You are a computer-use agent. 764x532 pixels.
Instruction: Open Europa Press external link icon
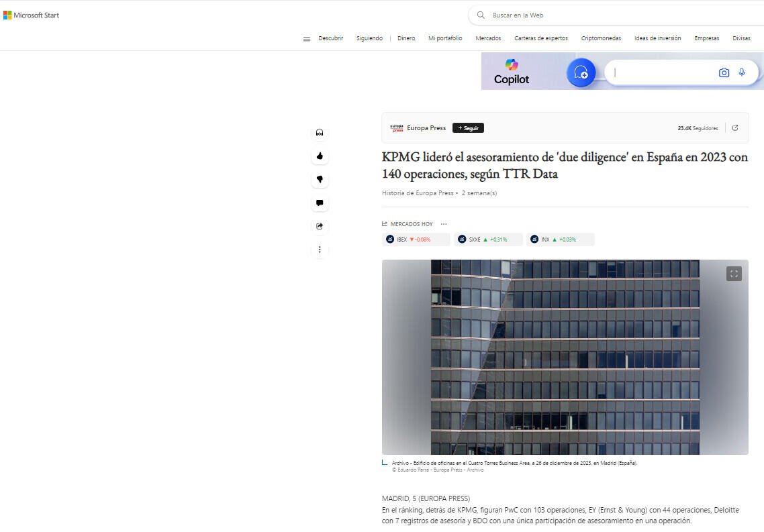click(735, 128)
